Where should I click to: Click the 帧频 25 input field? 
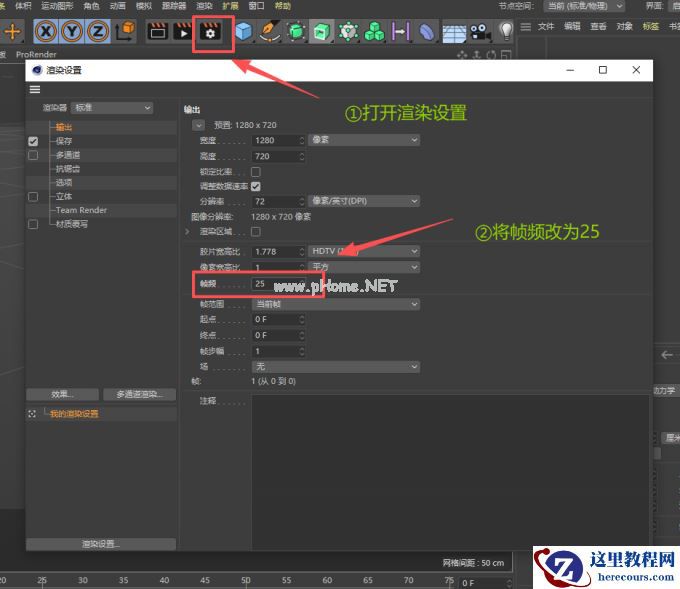pyautogui.click(x=275, y=284)
